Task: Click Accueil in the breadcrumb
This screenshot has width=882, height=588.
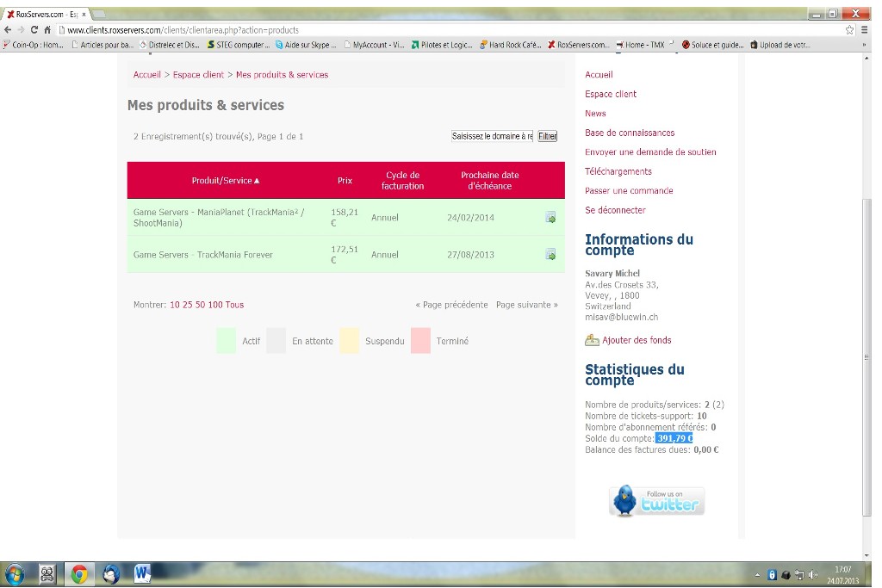Action: (x=146, y=75)
